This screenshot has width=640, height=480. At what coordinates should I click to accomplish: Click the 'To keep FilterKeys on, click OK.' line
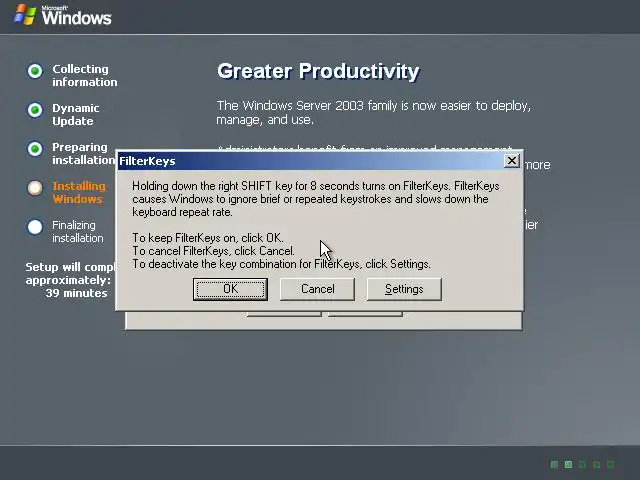208,238
